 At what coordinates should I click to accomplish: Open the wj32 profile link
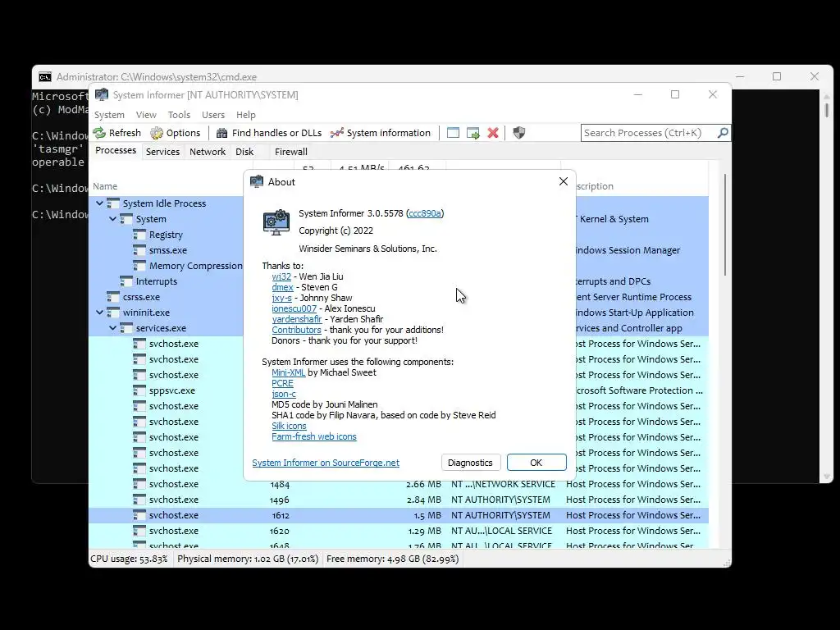pos(281,276)
